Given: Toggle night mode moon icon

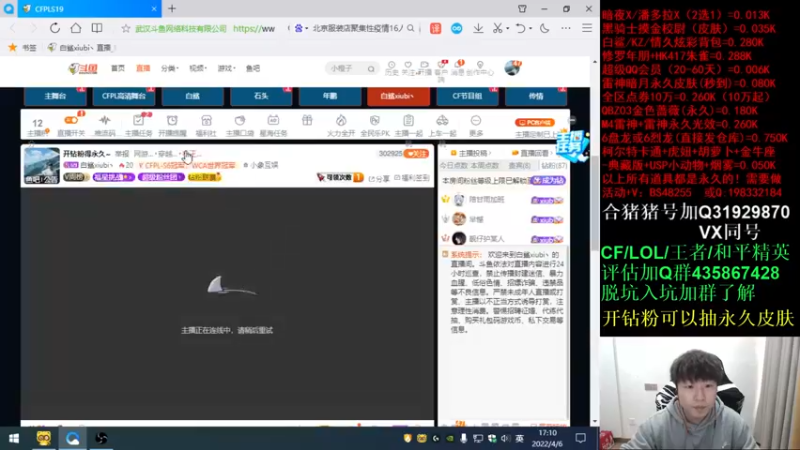Looking at the screenshot, I should pos(544,29).
